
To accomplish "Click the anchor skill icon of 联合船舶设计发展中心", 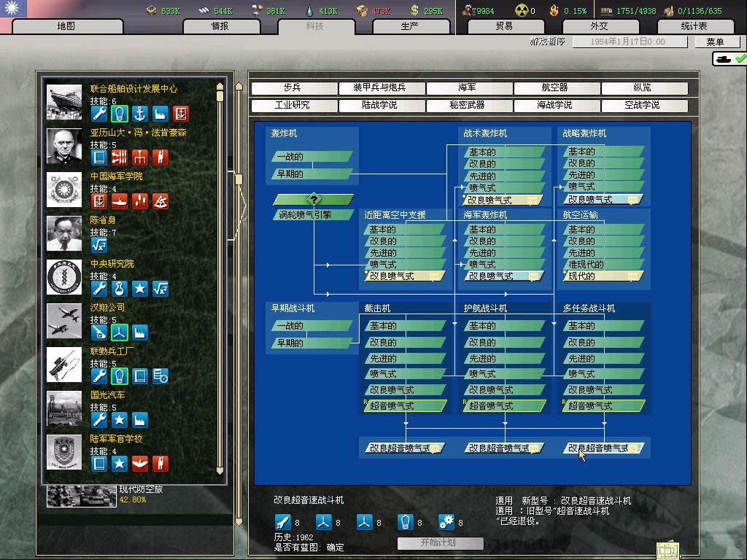I will tap(140, 114).
